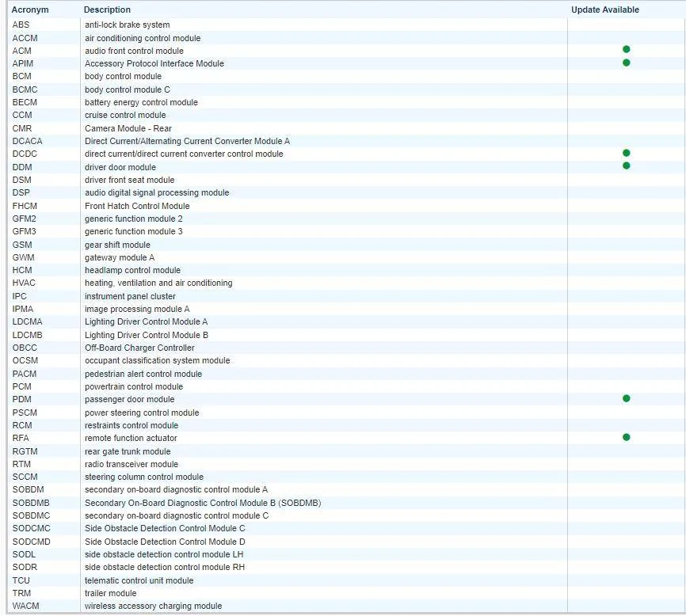The height and width of the screenshot is (616, 686).
Task: Select the GWM gateway module A row
Action: coord(120,257)
